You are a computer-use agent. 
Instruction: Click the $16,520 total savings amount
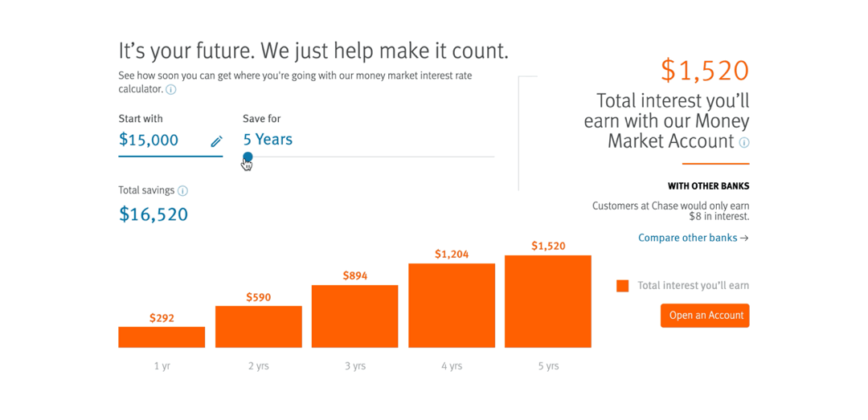[x=154, y=214]
